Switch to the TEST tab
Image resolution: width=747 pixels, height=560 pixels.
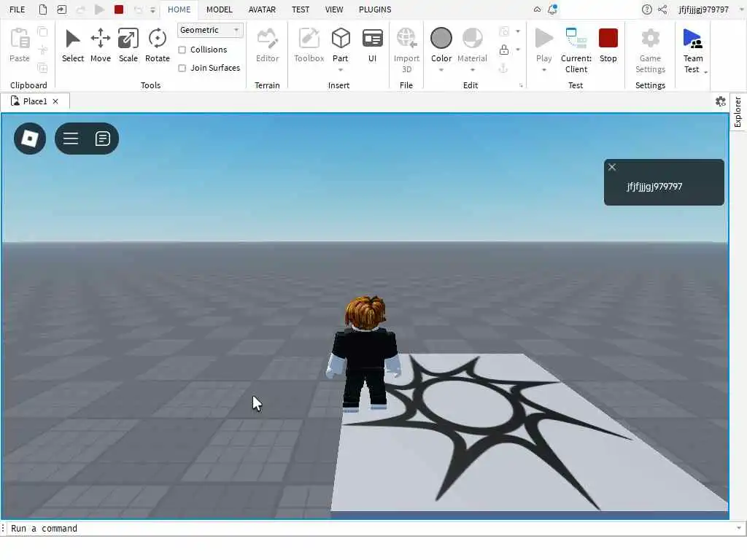pyautogui.click(x=301, y=9)
